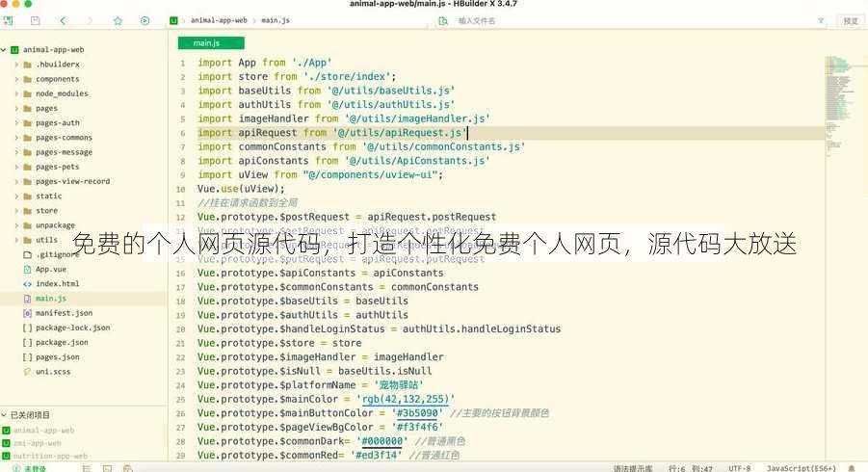Viewport: 868px width, 472px height.
Task: Click the closed project zmi-app-web icon
Action: coord(6,443)
